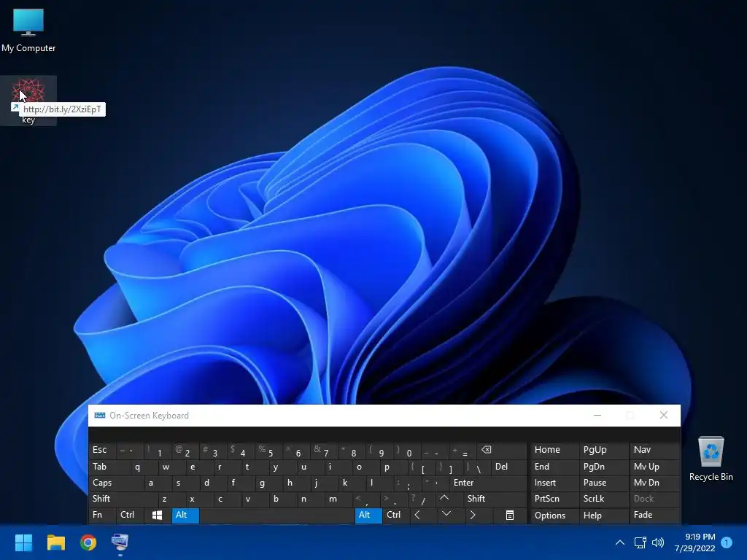Viewport: 747px width, 560px height.
Task: Tap the PgDn key
Action: [603, 467]
